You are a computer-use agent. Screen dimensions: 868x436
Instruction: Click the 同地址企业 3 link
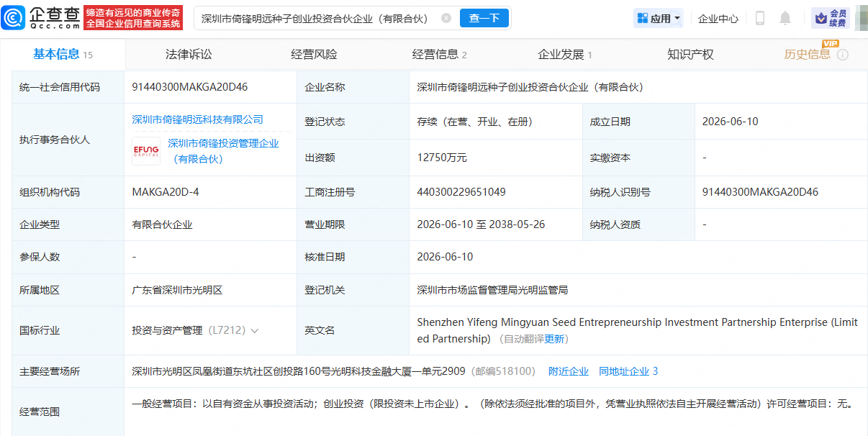628,371
